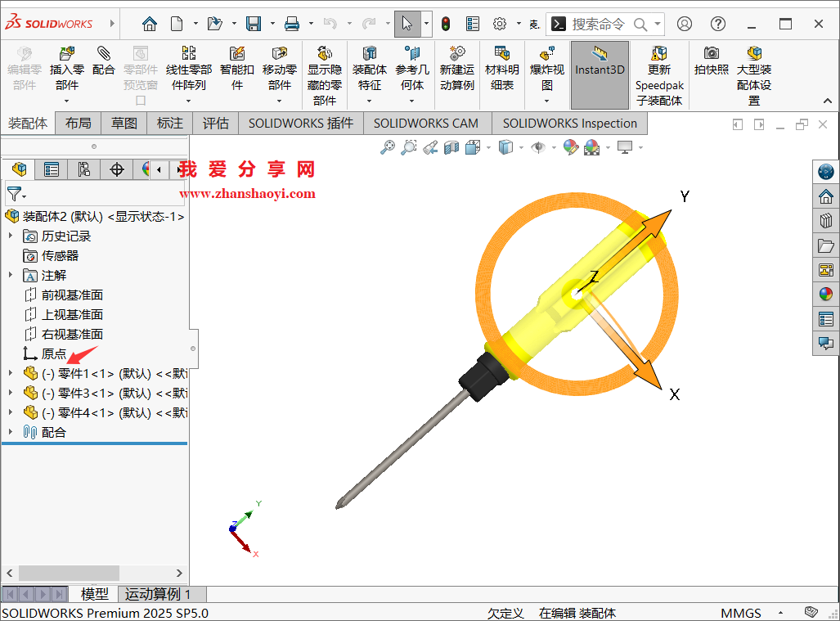The height and width of the screenshot is (621, 840).
Task: Select the 智能扣件 tool
Action: click(236, 69)
